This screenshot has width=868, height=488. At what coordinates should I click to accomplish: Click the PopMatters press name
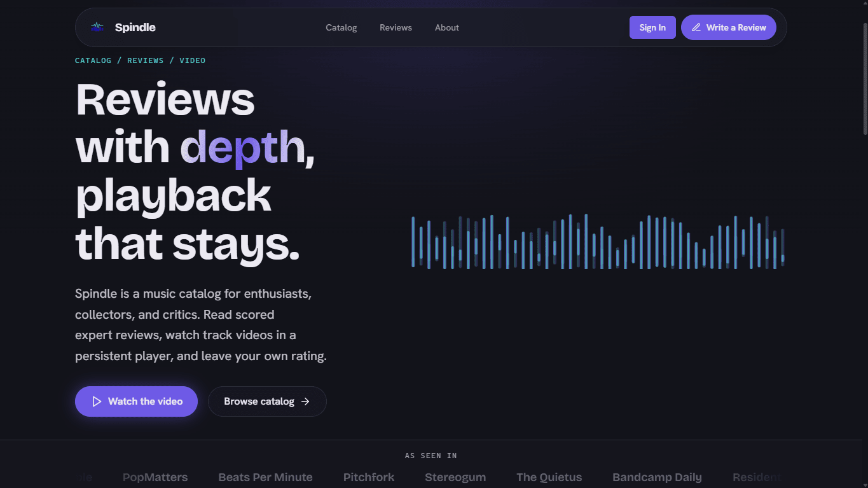[x=155, y=477]
